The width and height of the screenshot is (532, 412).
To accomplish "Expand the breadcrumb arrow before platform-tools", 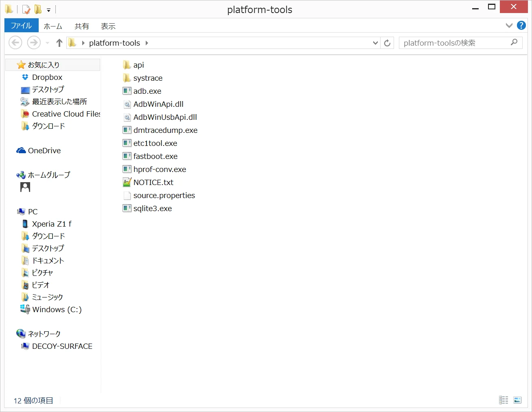I will click(83, 43).
